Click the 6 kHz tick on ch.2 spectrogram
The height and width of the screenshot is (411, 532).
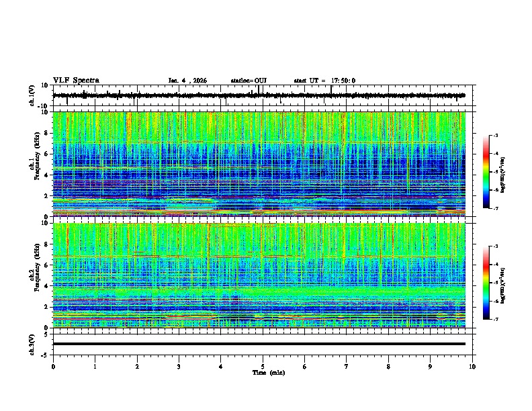[46, 265]
